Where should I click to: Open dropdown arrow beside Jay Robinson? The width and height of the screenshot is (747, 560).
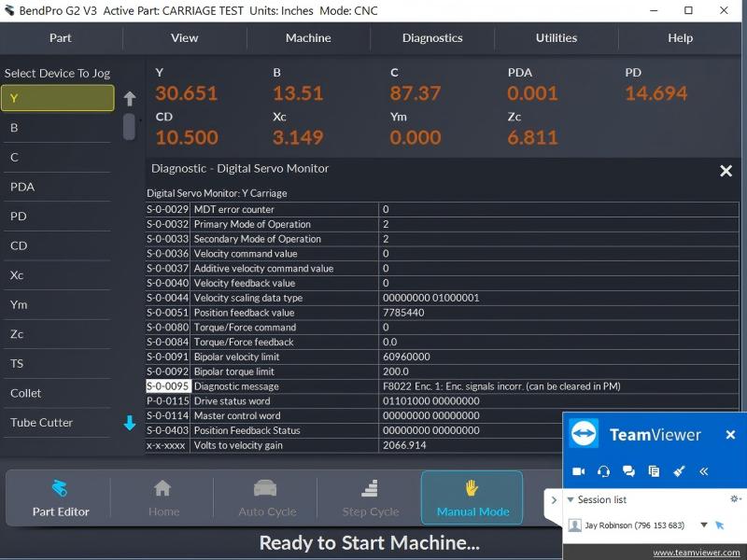point(704,525)
